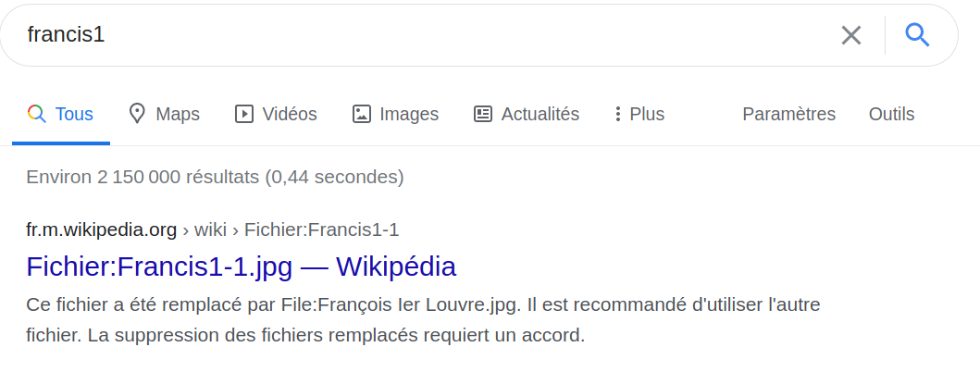
Task: Click the Actualités newspaper icon
Action: [x=483, y=114]
